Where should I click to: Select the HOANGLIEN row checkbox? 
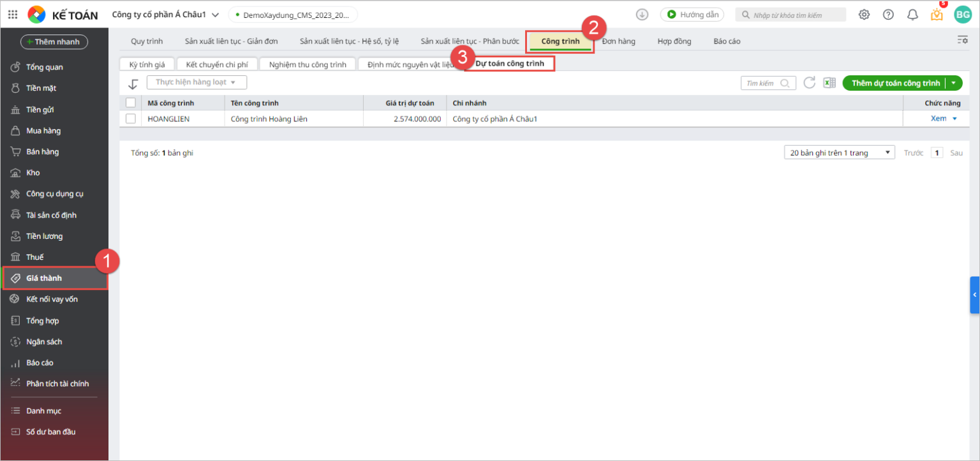[x=131, y=119]
